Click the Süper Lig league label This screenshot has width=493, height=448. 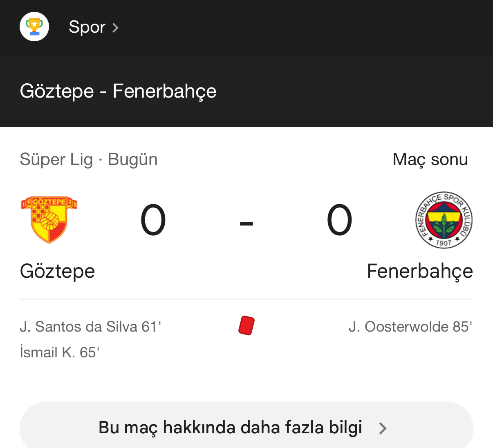(x=56, y=159)
